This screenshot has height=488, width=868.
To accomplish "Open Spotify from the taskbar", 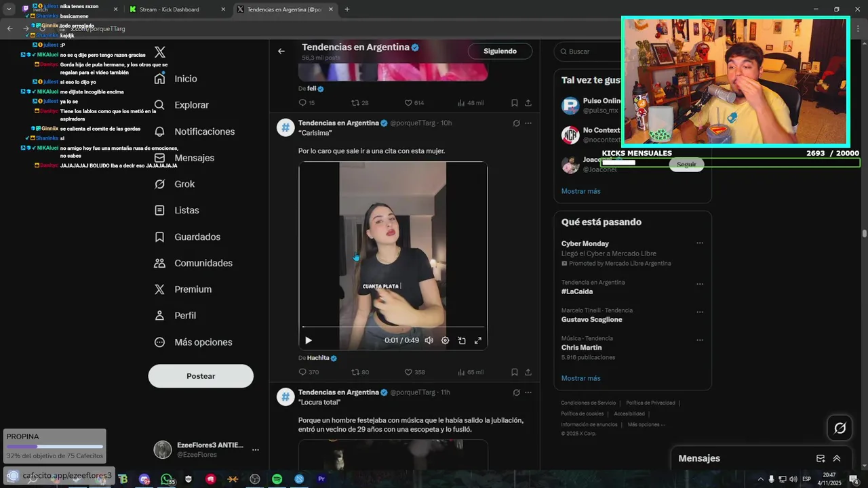I will click(x=277, y=479).
